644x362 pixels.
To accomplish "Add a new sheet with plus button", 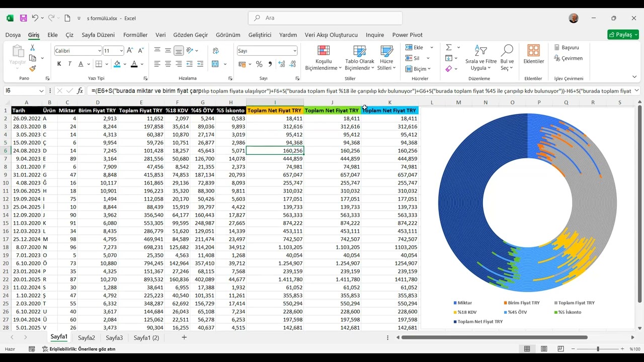I will pyautogui.click(x=184, y=337).
